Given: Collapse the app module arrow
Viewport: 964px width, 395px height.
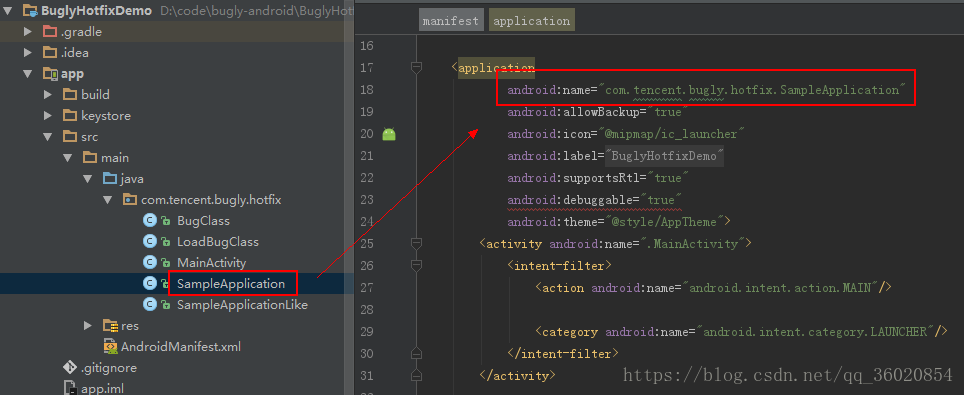Looking at the screenshot, I should (x=28, y=74).
